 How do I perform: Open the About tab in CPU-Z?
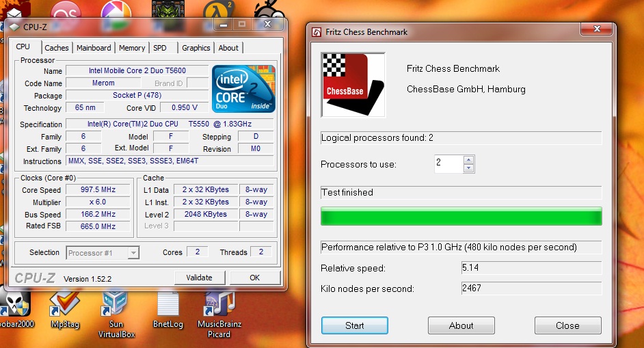[228, 48]
